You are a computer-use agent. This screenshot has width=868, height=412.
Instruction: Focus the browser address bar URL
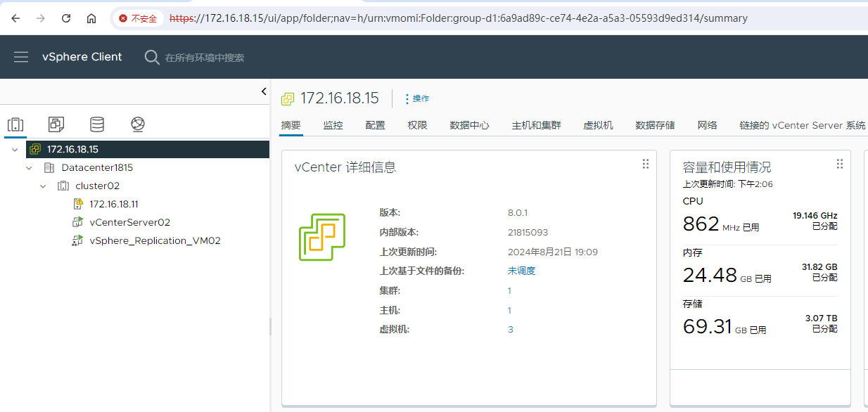click(459, 18)
